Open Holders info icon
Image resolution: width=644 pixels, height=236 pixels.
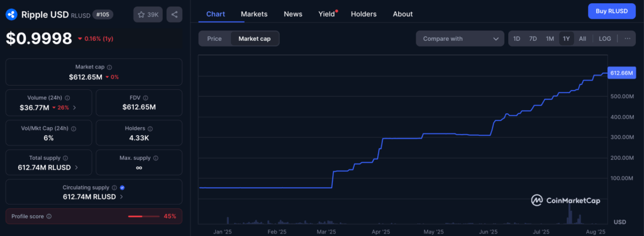point(150,128)
